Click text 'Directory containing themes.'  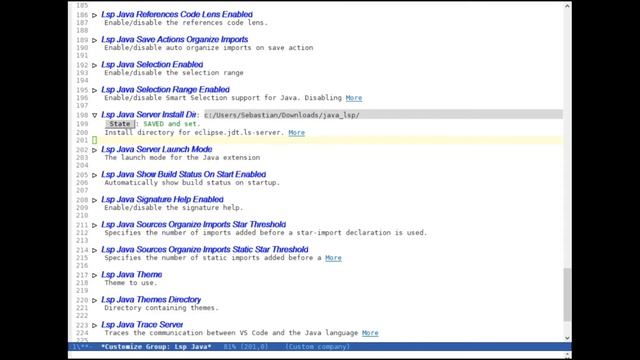click(x=162, y=308)
